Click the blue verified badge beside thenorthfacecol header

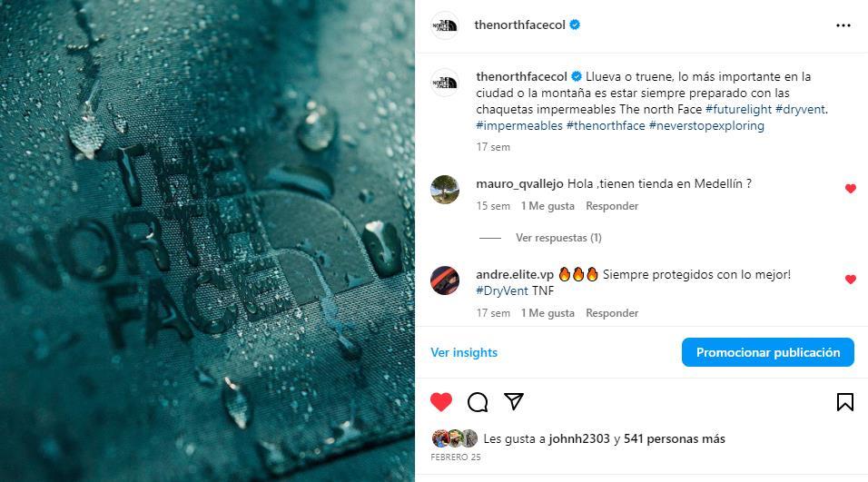(x=575, y=25)
